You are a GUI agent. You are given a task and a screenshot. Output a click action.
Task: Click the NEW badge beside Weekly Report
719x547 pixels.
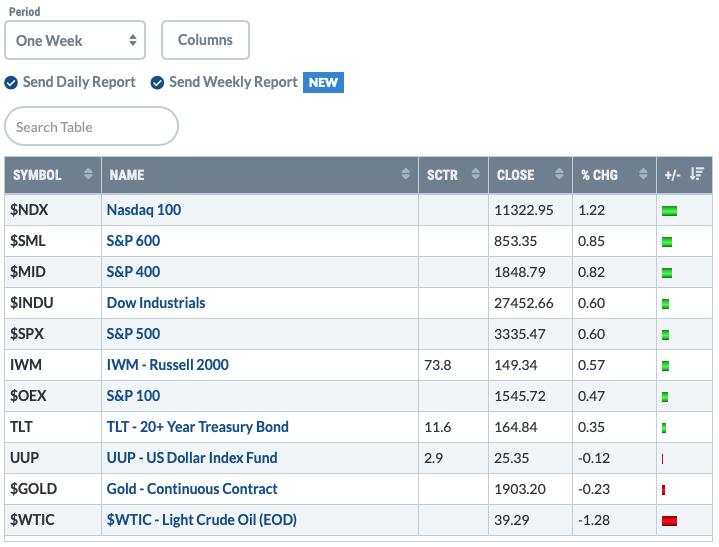click(323, 83)
